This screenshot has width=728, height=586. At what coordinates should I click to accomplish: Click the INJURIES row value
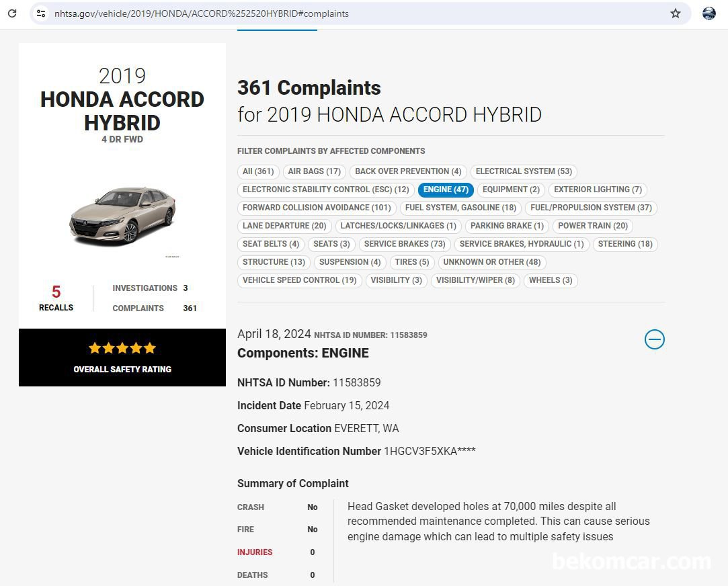tap(313, 552)
